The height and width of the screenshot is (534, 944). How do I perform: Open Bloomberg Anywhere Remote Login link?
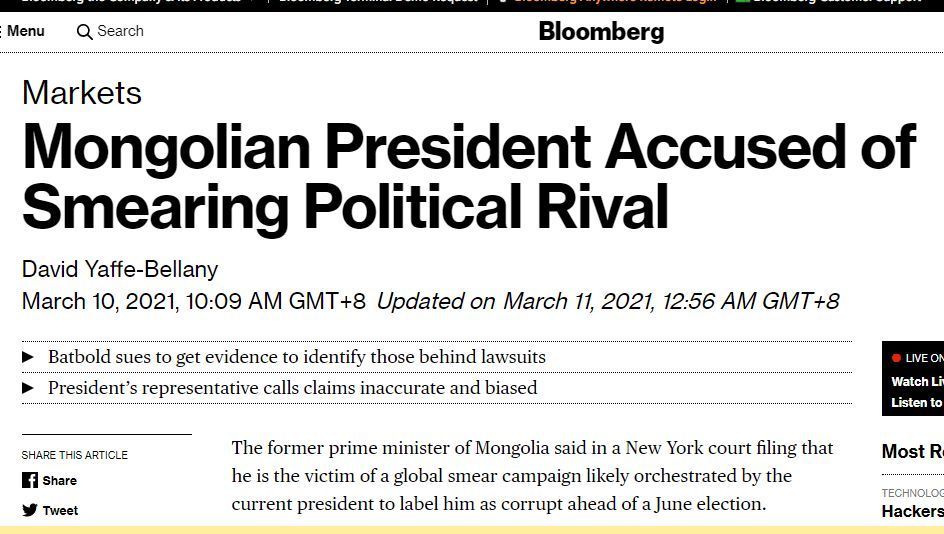[614, 2]
